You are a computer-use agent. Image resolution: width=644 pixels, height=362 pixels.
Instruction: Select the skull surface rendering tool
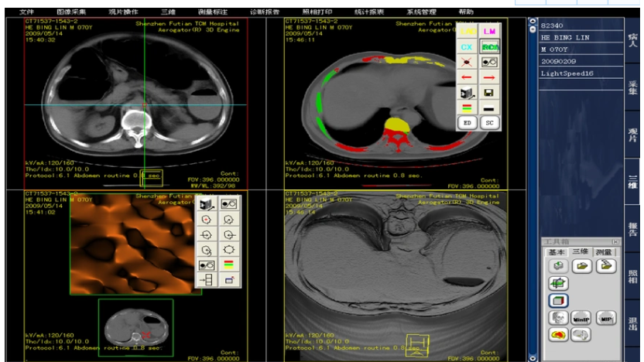tap(558, 318)
